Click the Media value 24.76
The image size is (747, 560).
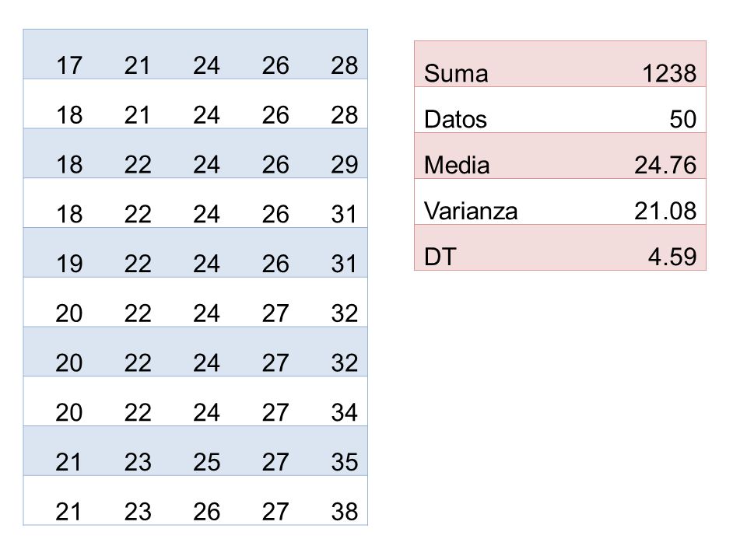coord(665,165)
